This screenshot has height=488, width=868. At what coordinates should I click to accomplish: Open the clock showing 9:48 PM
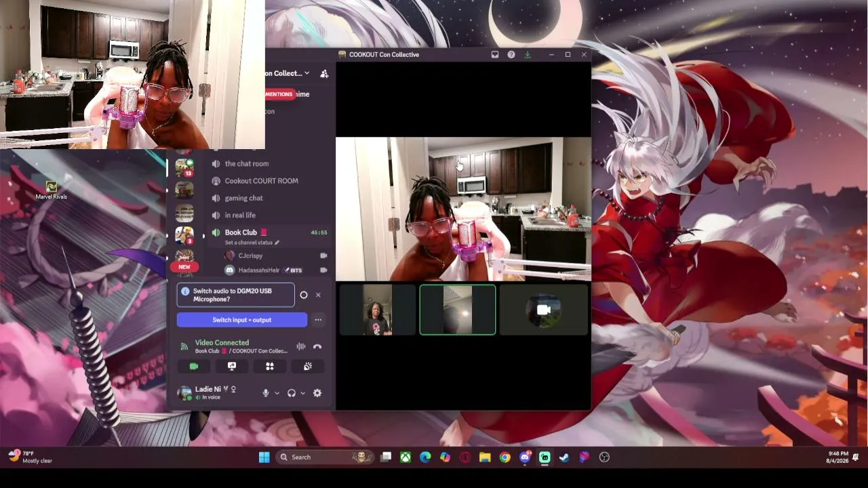click(x=838, y=457)
